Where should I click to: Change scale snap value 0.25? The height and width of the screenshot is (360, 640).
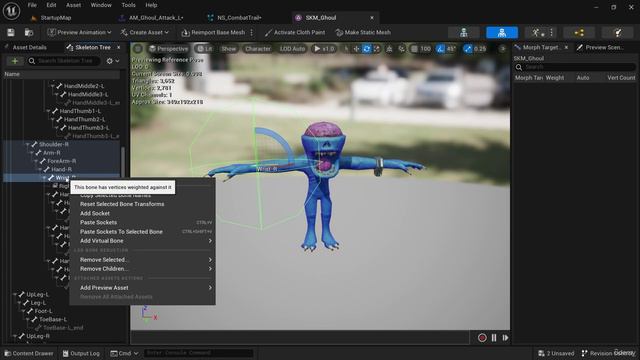(480, 49)
